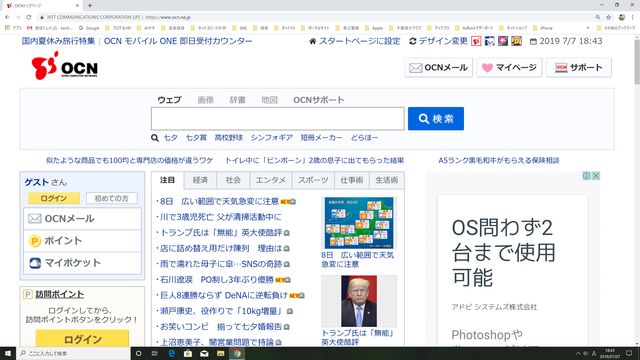Choose second blue design theme icon
This screenshot has height=360, width=640.
click(x=489, y=41)
